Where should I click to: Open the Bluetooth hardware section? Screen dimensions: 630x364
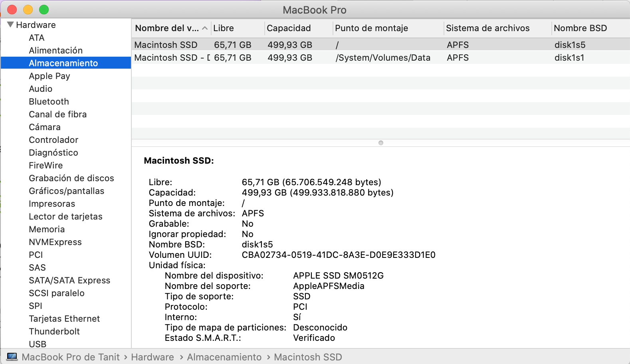[x=49, y=101]
